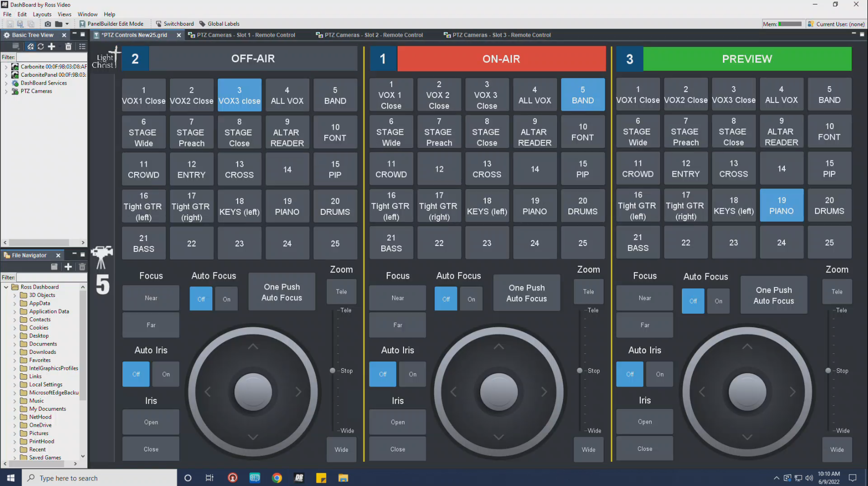This screenshot has width=868, height=486.
Task: Click the trash icon in Basic Tree View
Action: coord(68,47)
